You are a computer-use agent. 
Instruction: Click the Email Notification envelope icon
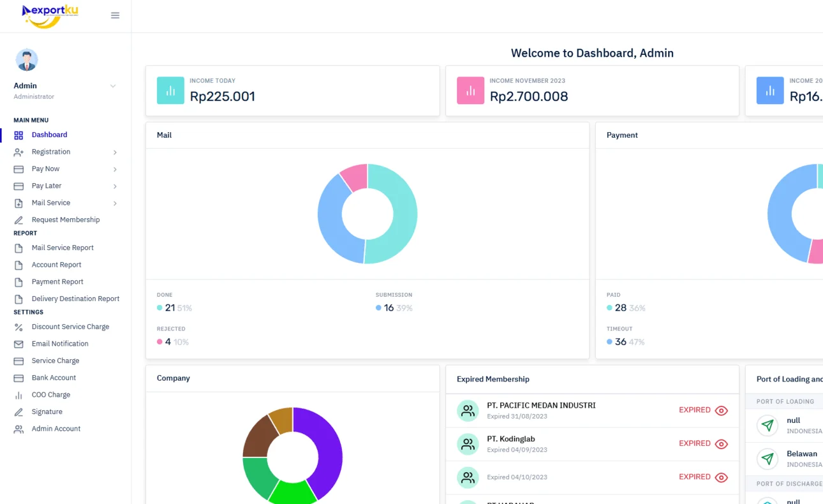coord(19,345)
